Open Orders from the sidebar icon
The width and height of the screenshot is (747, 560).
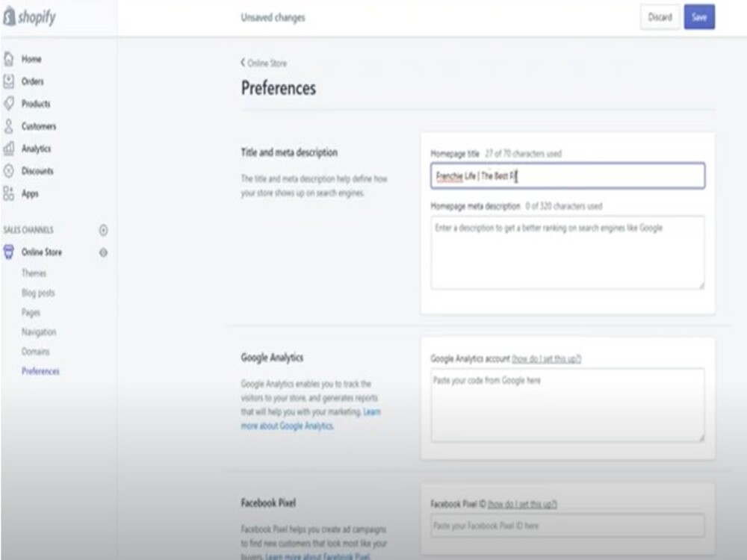[x=9, y=81]
